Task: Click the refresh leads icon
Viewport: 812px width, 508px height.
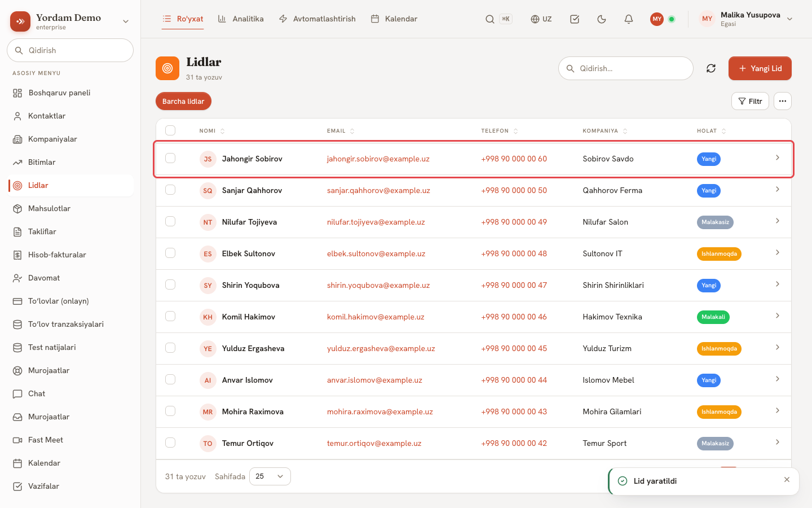Action: (711, 68)
